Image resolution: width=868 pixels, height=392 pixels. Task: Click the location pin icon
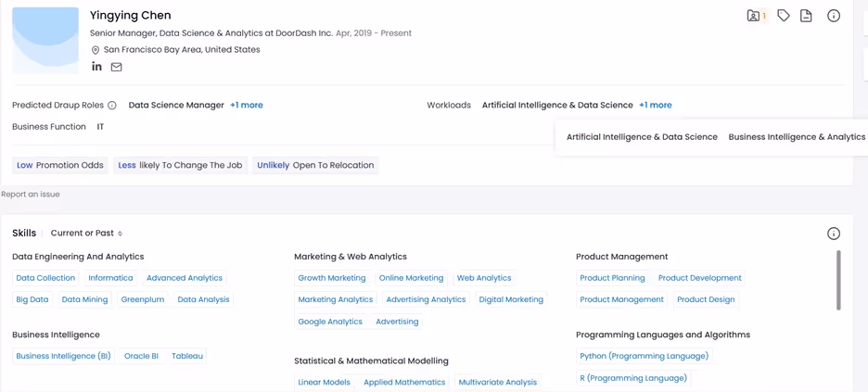coord(96,50)
